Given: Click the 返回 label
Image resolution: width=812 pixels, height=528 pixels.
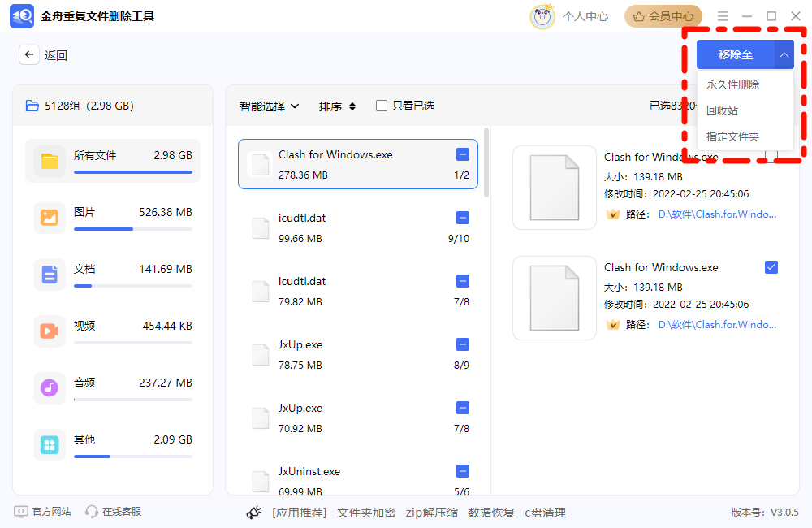Looking at the screenshot, I should 55,55.
